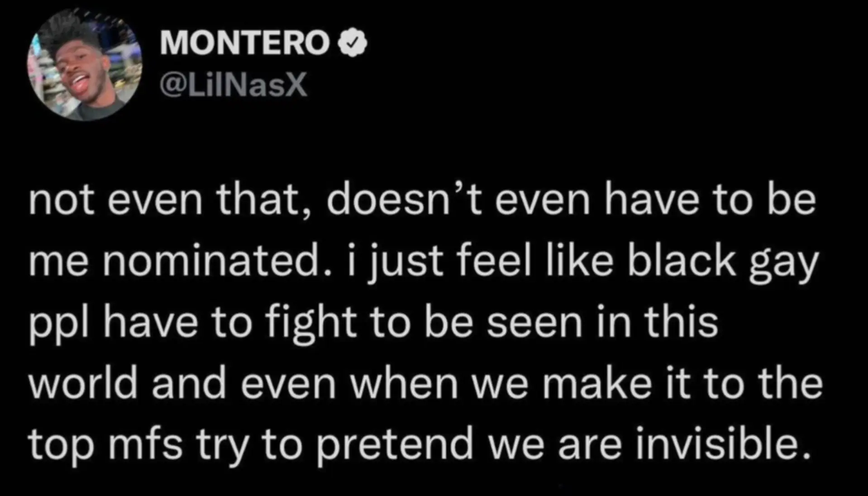Click the verified checkmark badge

(x=353, y=43)
